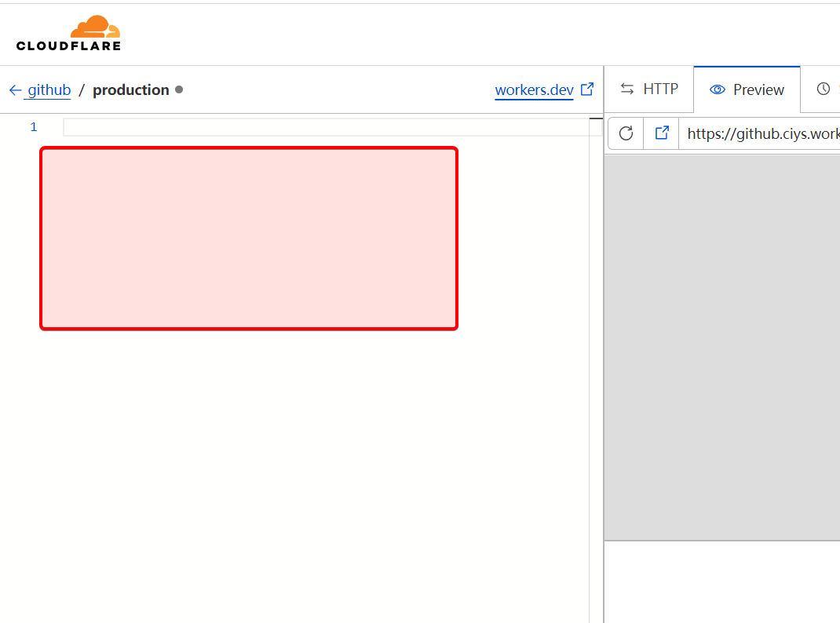Click the back arrow beside github
Viewport: 840px width, 623px height.
15,90
